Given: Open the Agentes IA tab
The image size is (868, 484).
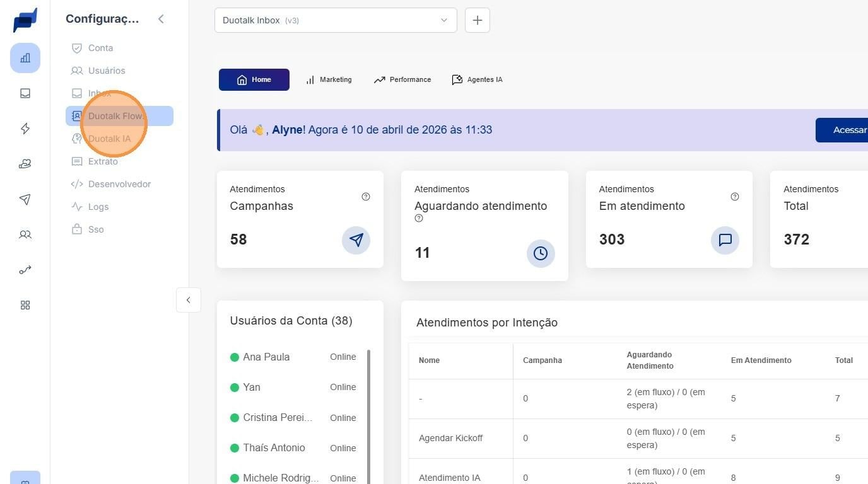Looking at the screenshot, I should 478,79.
